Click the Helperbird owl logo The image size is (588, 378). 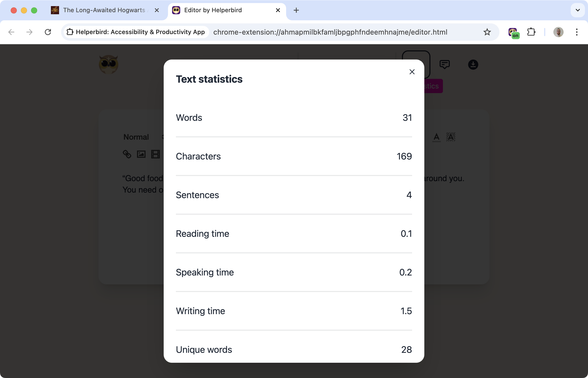click(x=108, y=64)
